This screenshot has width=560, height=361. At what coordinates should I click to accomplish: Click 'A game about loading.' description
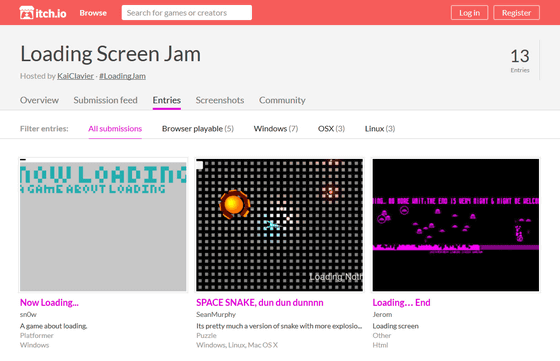click(x=54, y=326)
